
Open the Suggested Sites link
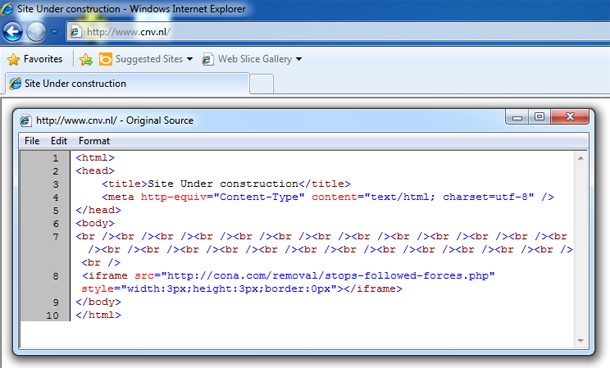pyautogui.click(x=149, y=59)
